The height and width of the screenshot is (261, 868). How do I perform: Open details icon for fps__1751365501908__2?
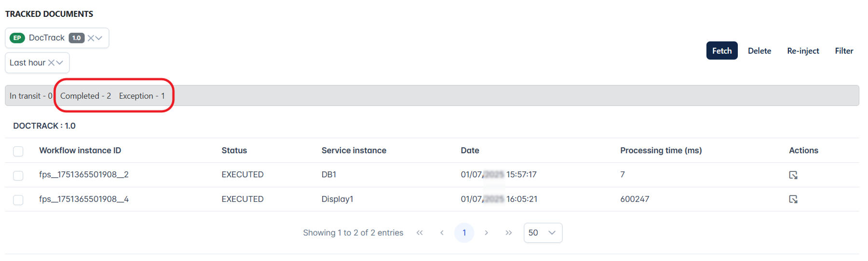(x=793, y=175)
